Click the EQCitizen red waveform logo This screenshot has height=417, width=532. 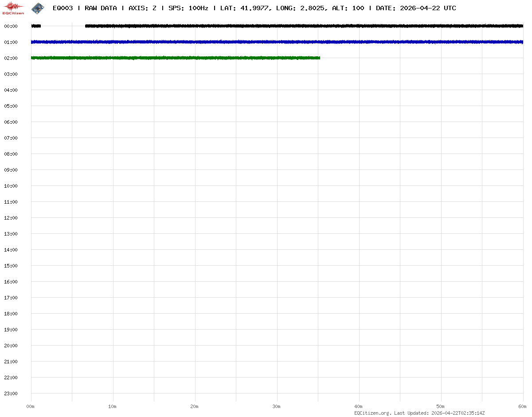point(13,8)
